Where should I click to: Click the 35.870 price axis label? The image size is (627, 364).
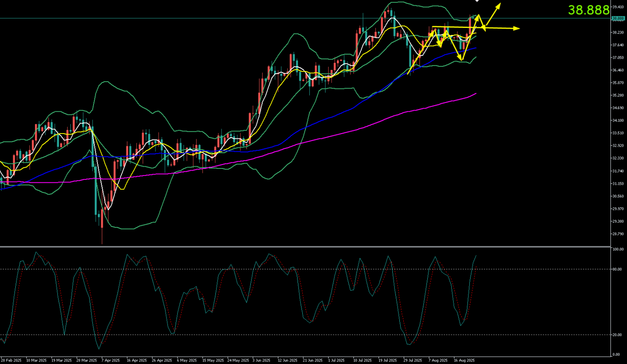[x=618, y=83]
